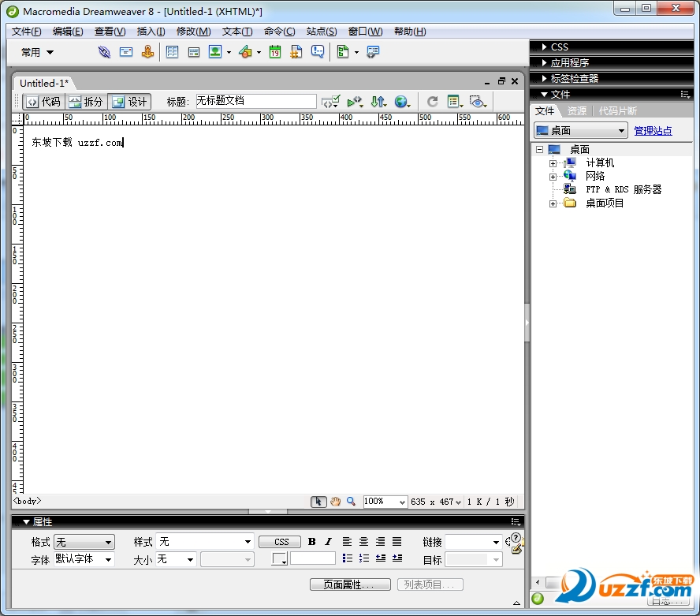Justify text alignment
700x616 pixels.
(397, 542)
